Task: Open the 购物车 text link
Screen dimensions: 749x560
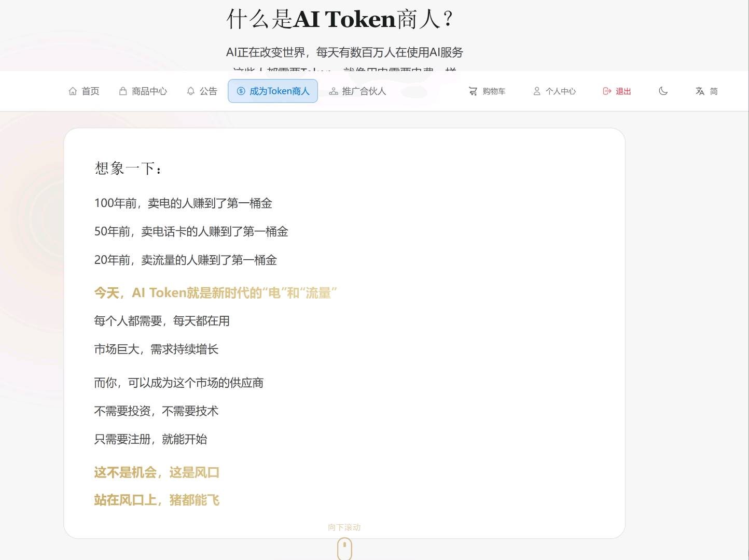Action: (x=494, y=91)
